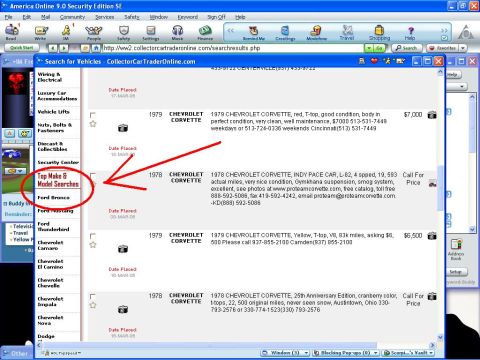Open the Ford Thunderbird search link

pos(53,226)
